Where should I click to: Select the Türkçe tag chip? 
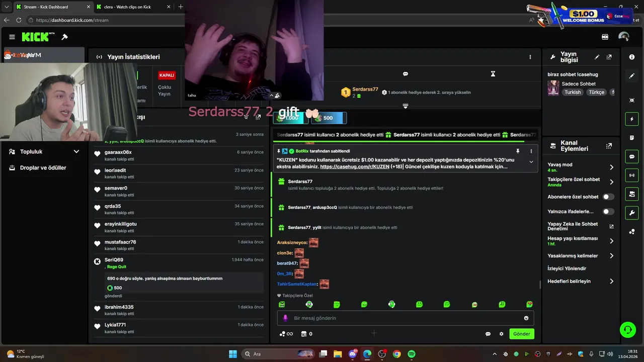tap(597, 93)
